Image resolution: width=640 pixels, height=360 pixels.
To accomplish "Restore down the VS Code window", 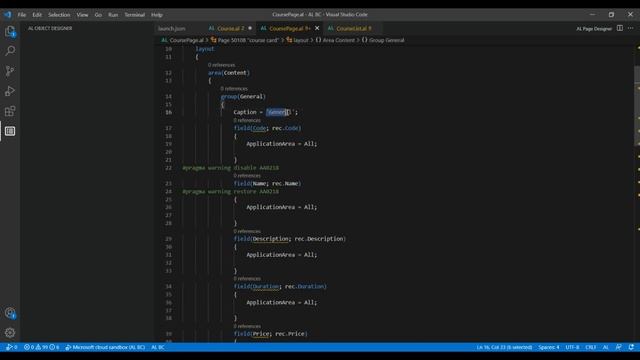I will (611, 14).
